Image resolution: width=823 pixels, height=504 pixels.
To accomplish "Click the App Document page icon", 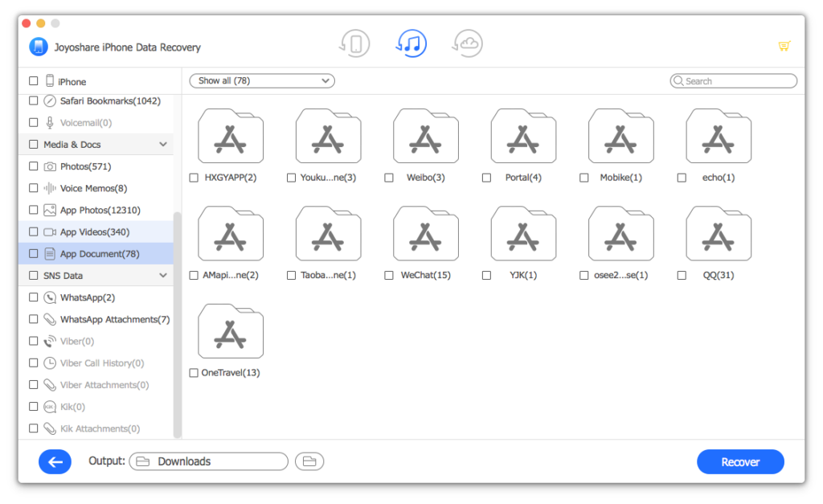I will 50,253.
